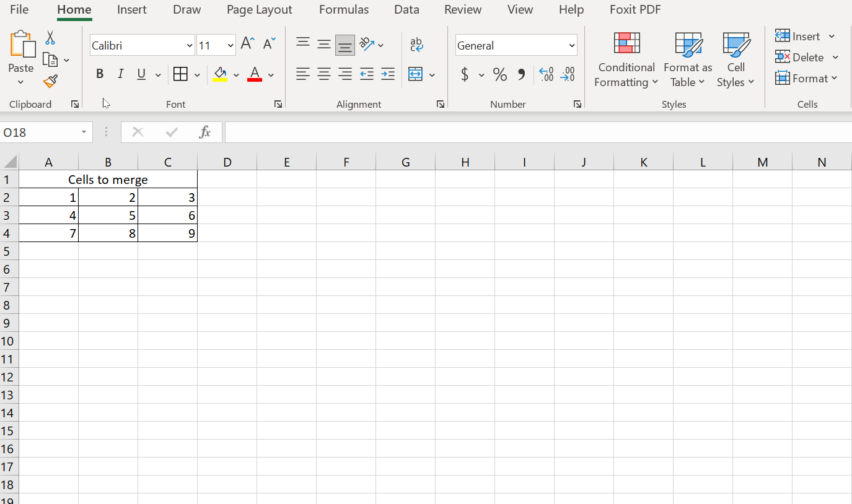Viewport: 852px width, 504px height.
Task: Toggle Bold formatting
Action: [100, 74]
